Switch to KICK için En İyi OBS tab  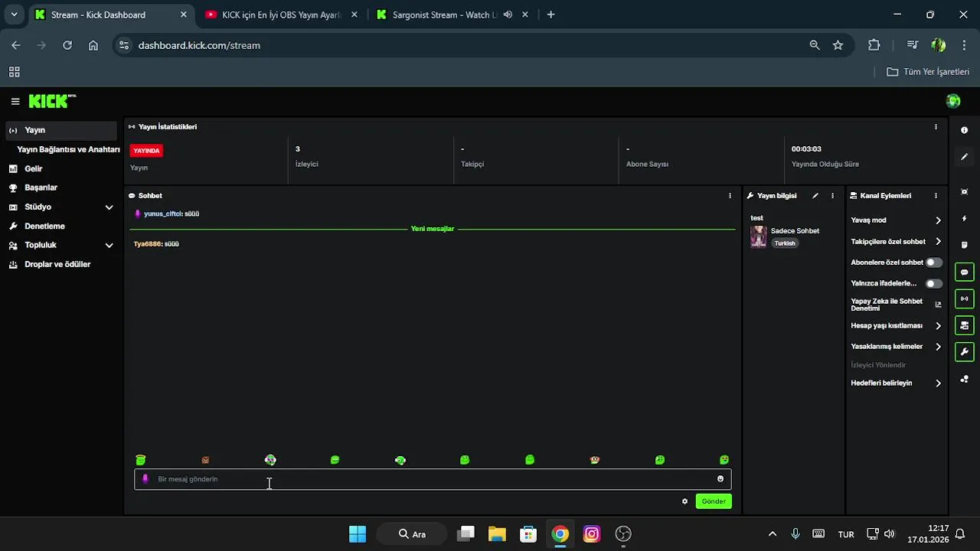281,15
